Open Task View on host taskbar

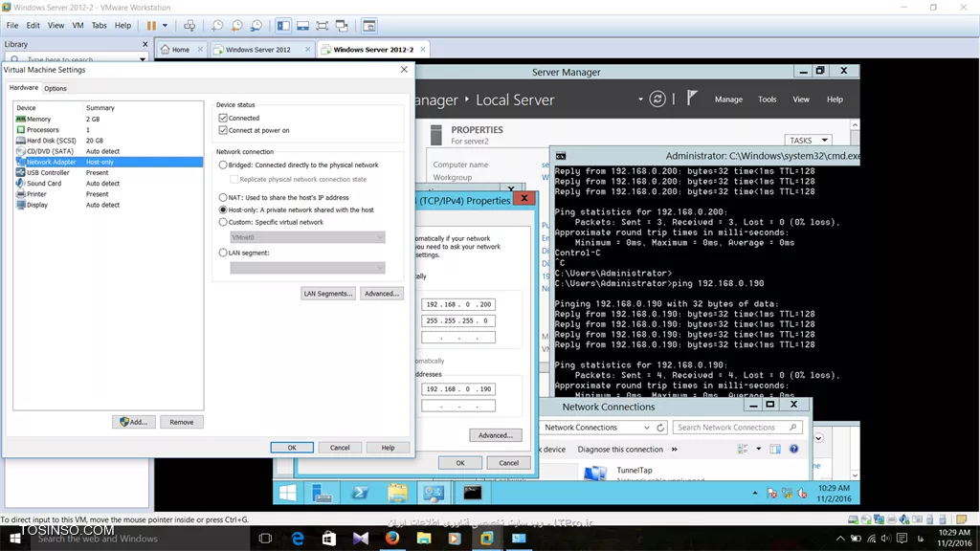point(265,538)
